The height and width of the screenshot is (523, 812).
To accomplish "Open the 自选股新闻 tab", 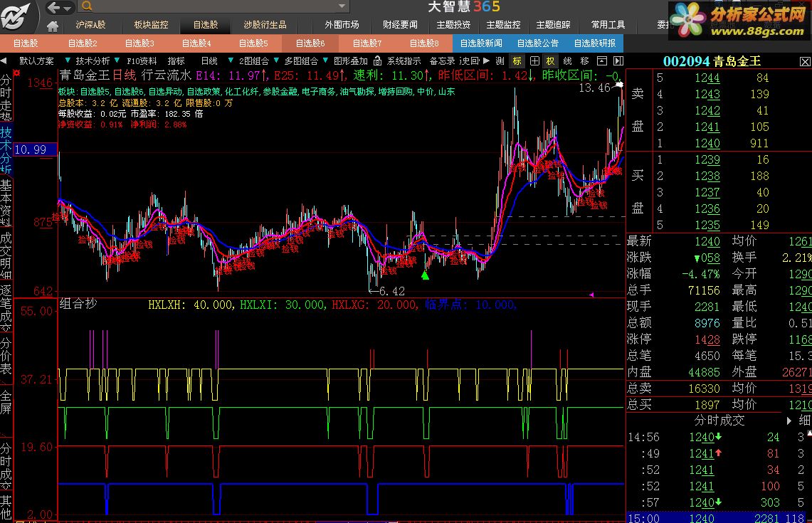I will (x=481, y=43).
